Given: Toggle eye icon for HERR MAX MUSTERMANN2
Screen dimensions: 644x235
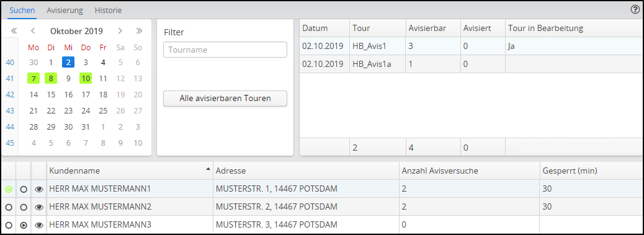Looking at the screenshot, I should [39, 207].
